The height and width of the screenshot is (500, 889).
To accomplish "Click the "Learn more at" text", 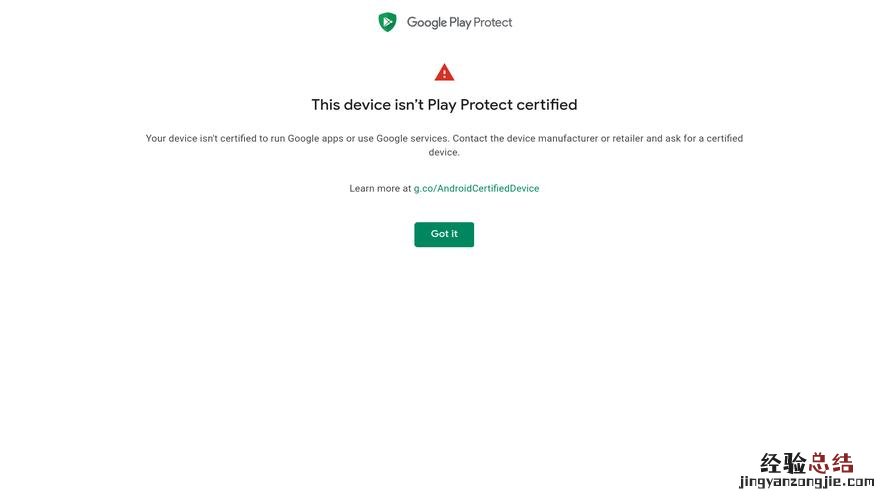I will coord(380,188).
